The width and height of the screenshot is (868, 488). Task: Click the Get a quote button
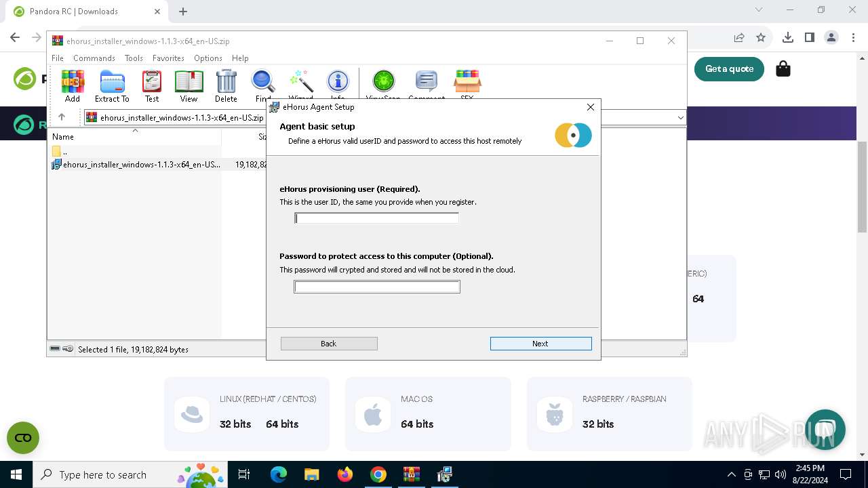coord(729,68)
